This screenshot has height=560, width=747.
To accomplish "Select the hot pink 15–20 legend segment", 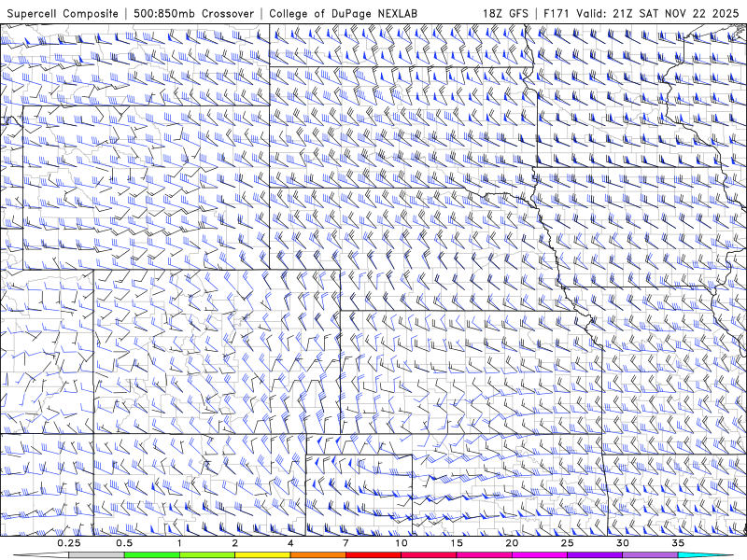I will click(484, 555).
